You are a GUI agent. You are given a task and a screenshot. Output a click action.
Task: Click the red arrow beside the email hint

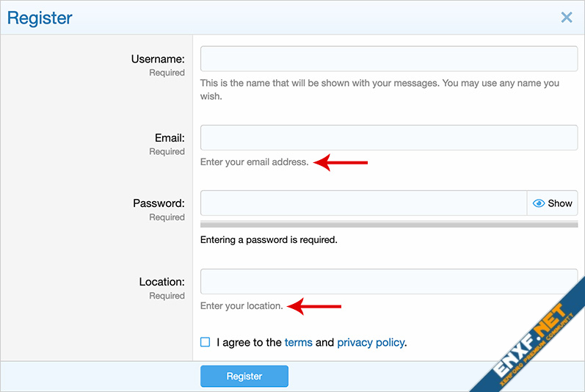341,162
